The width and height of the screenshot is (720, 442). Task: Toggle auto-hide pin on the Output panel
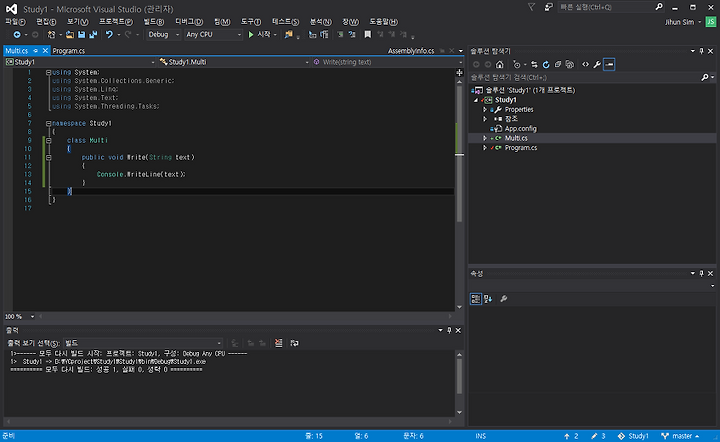click(449, 330)
